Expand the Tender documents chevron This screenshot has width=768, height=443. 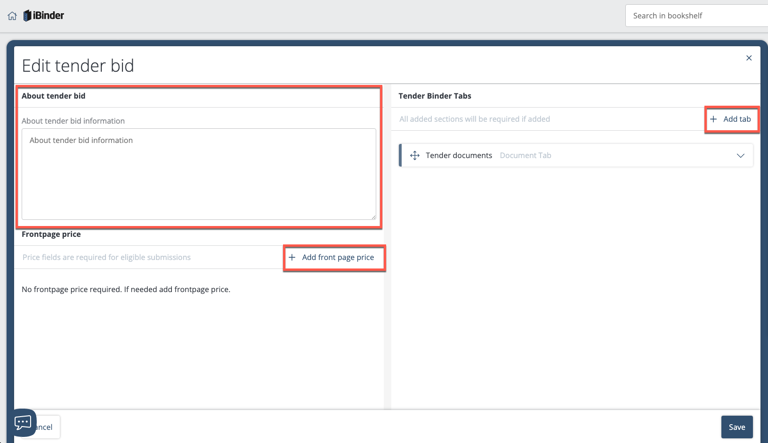point(740,156)
